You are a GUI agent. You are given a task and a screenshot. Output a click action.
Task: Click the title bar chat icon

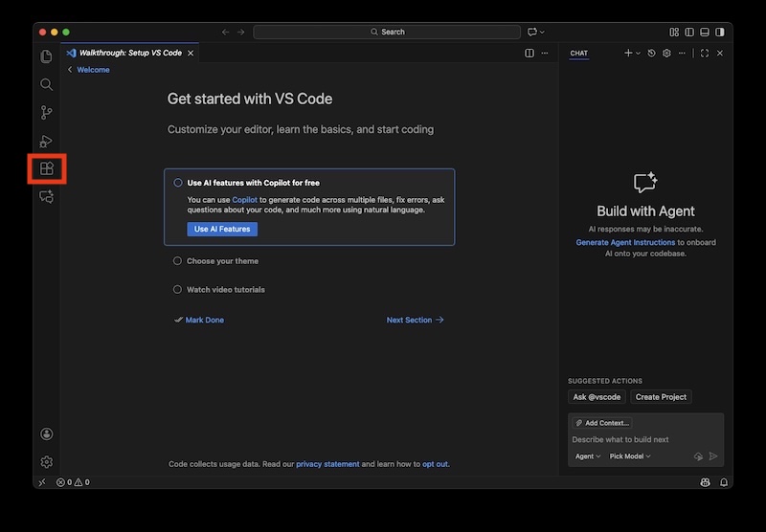[x=532, y=32]
